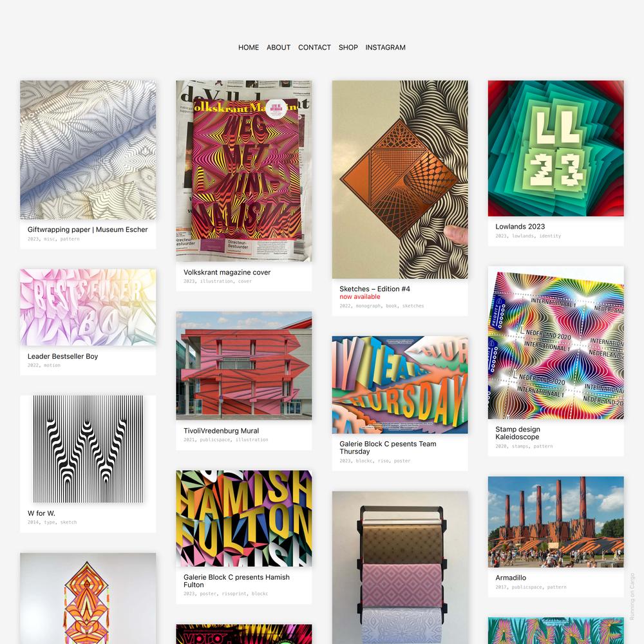The height and width of the screenshot is (644, 644).
Task: Click the Volkskrant magazine cover image
Action: [x=244, y=171]
